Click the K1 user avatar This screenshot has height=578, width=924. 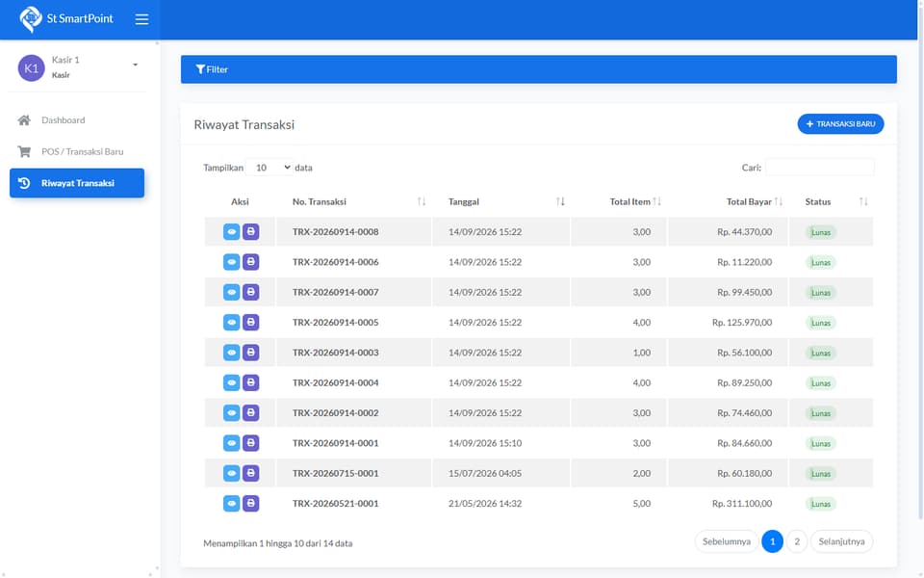(31, 67)
